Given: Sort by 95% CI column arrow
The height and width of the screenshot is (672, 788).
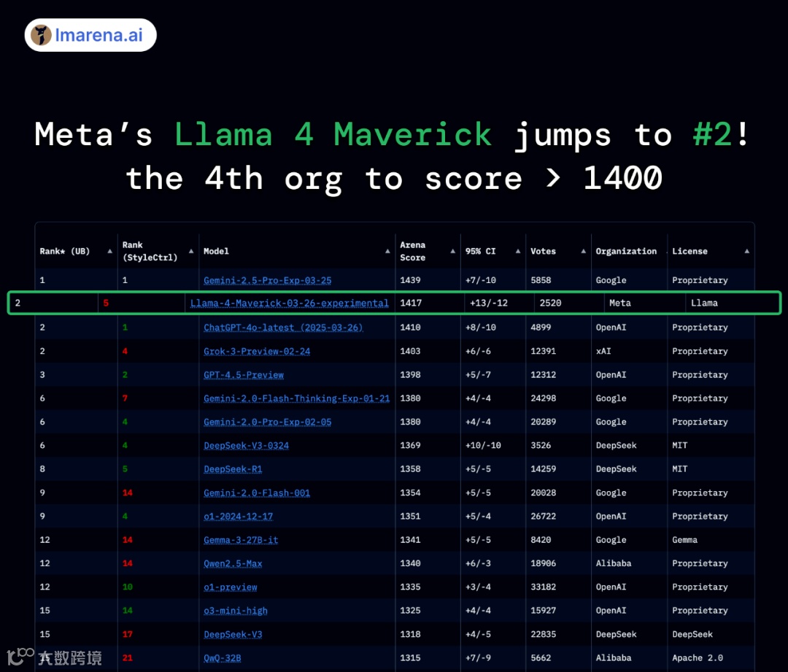Looking at the screenshot, I should (x=518, y=251).
